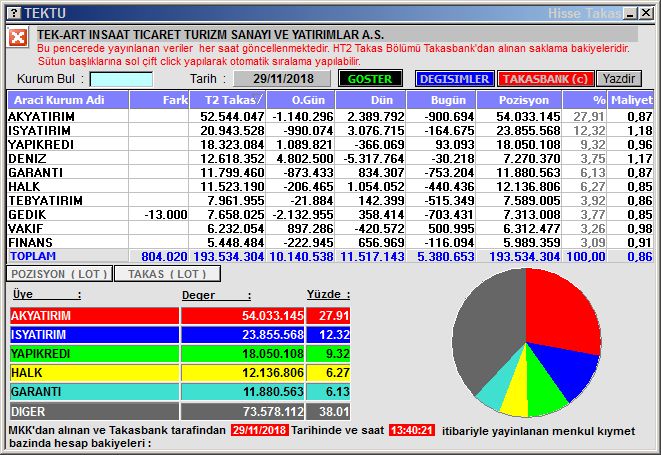Sort by Maliyet column header
The height and width of the screenshot is (455, 661).
click(x=631, y=100)
